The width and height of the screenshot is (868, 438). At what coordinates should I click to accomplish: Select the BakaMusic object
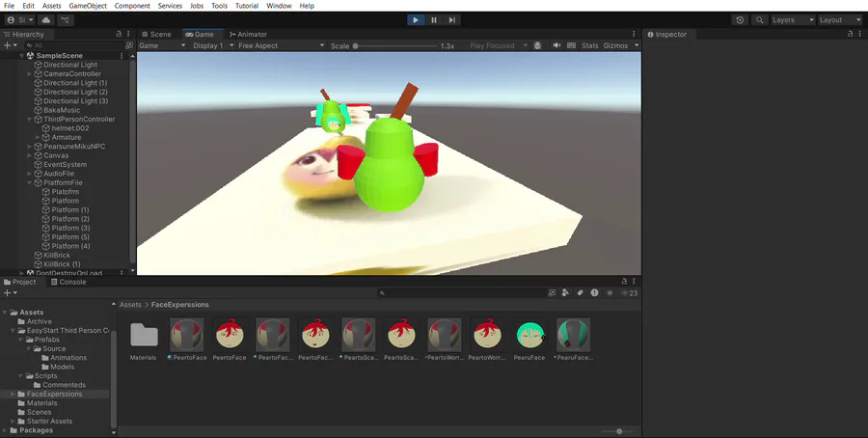(x=62, y=110)
